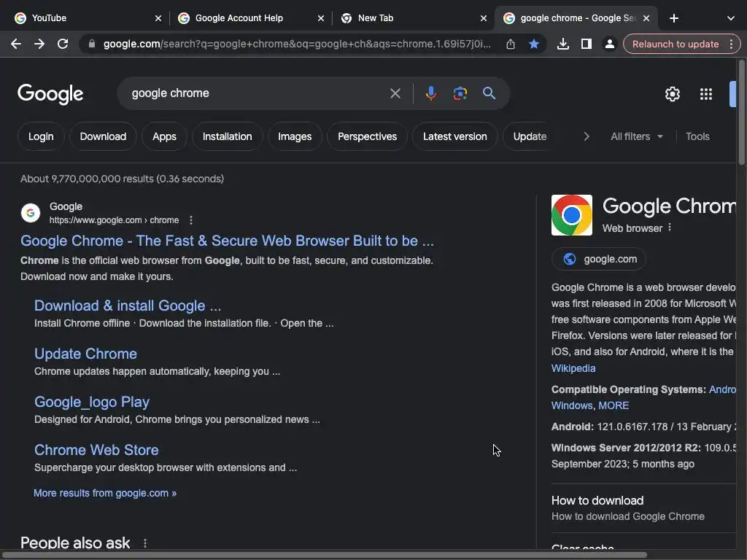Toggle the bookmark star icon
This screenshot has width=747, height=560.
[x=533, y=44]
